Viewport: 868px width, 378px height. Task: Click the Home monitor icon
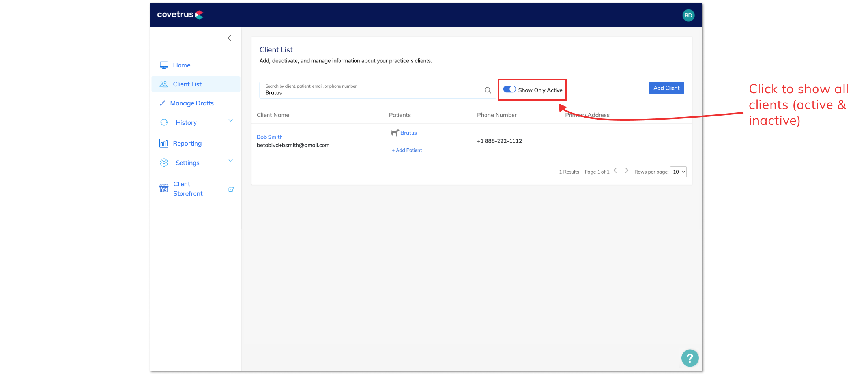click(164, 65)
